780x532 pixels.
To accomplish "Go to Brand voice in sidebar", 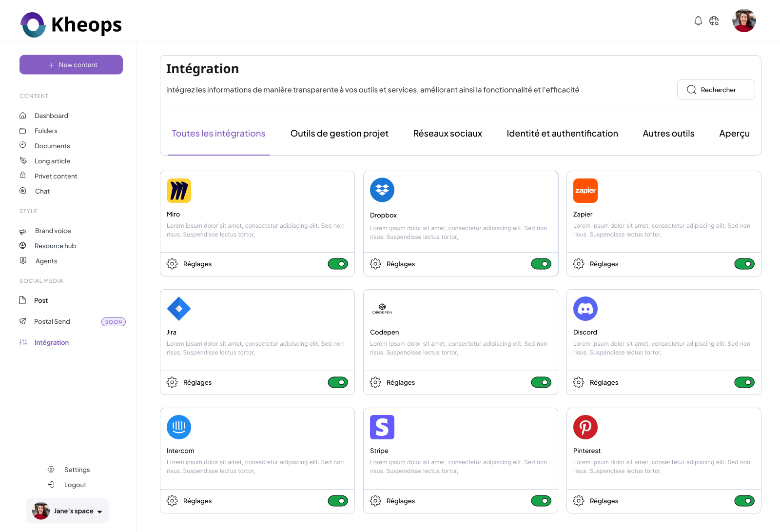I will (53, 231).
